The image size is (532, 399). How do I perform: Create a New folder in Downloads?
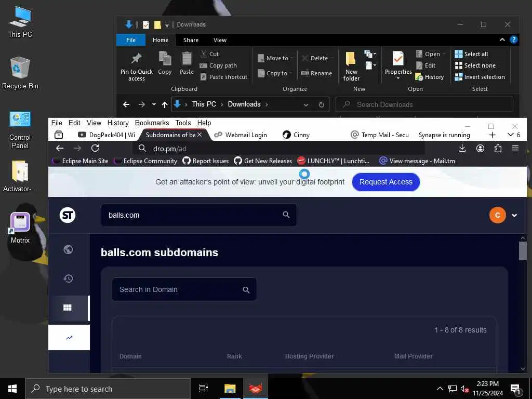coord(351,66)
